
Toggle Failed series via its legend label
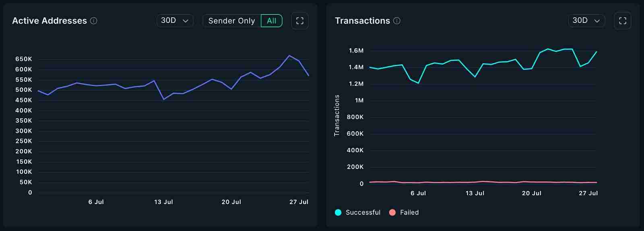[409, 213]
